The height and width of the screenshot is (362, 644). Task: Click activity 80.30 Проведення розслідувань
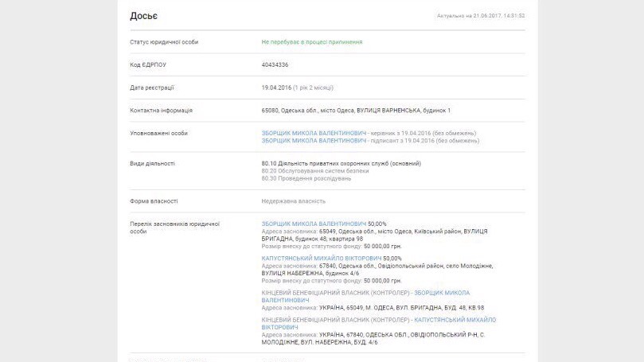pyautogui.click(x=306, y=178)
